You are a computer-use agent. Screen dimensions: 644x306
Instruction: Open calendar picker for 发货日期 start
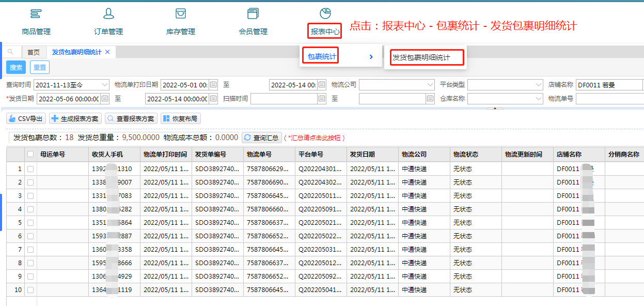point(105,99)
